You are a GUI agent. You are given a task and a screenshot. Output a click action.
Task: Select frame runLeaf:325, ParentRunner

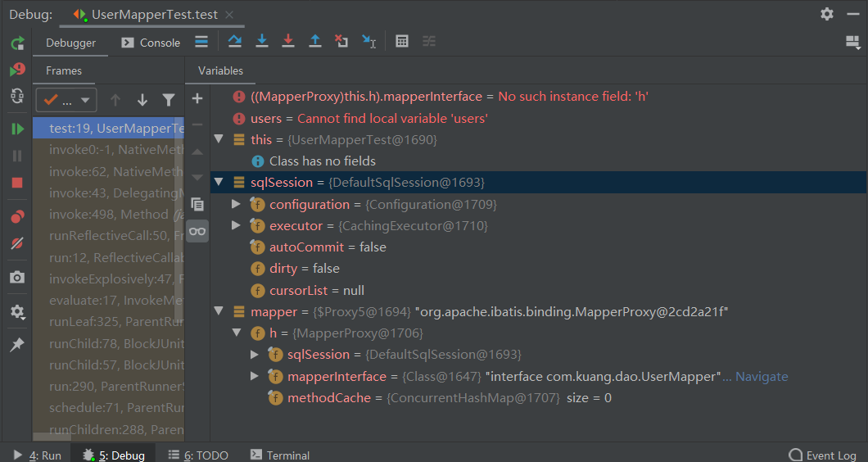(x=108, y=322)
